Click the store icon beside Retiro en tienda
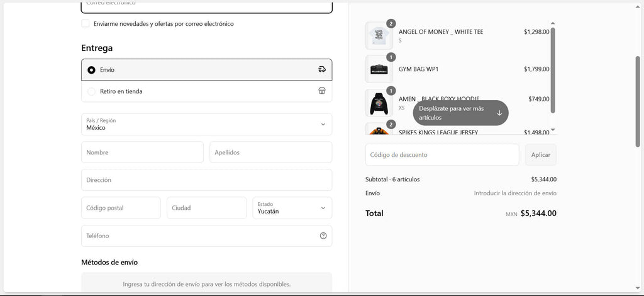Screen dimensions: 644x296 coord(321,91)
